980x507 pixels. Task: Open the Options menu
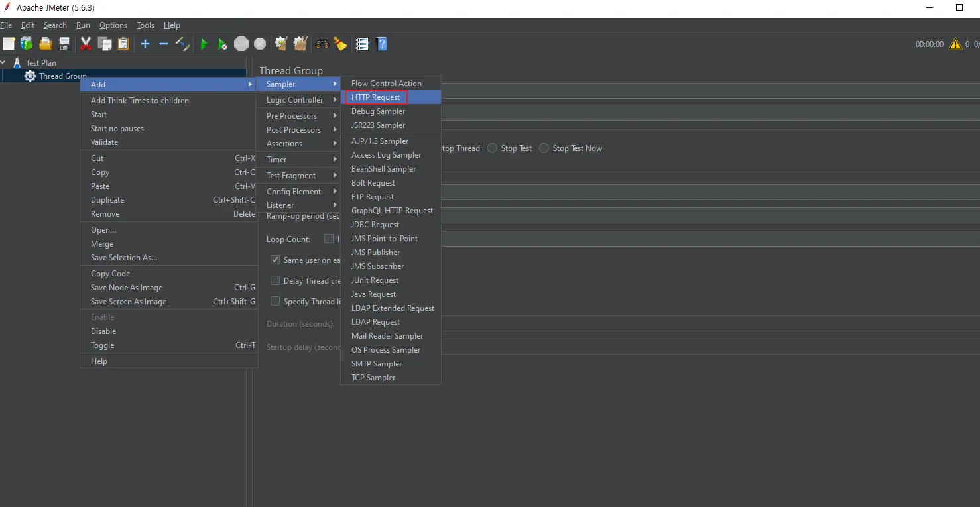tap(113, 25)
